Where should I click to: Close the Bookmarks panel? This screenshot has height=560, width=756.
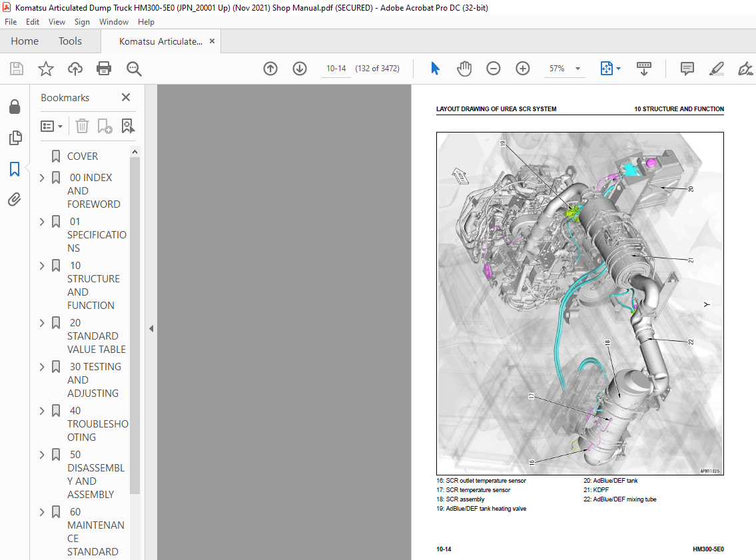tap(126, 97)
